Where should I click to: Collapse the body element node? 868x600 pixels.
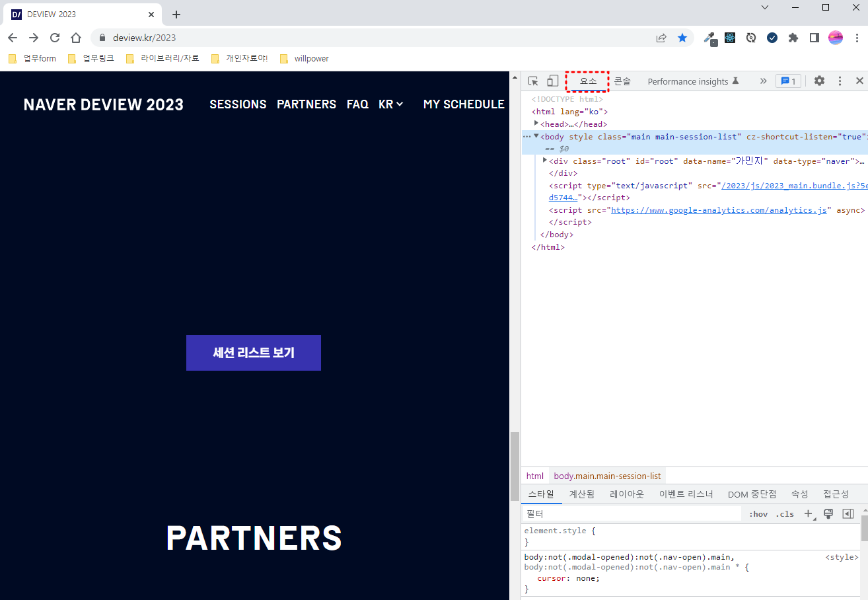[x=536, y=136]
